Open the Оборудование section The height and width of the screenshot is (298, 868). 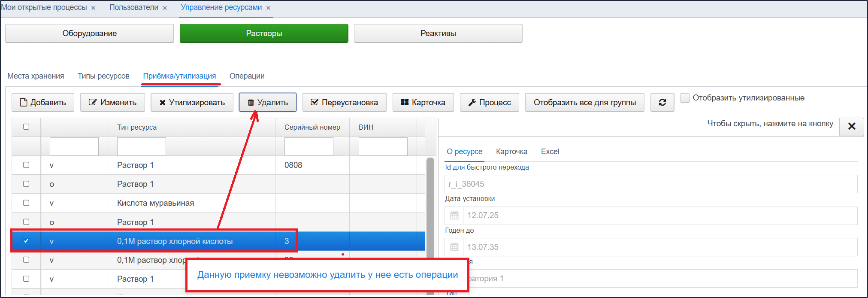coord(90,33)
